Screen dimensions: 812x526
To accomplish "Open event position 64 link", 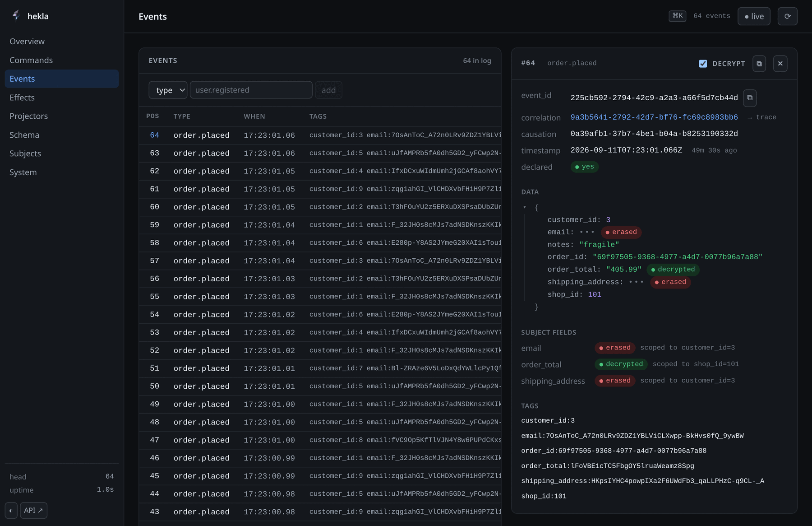I will [154, 135].
